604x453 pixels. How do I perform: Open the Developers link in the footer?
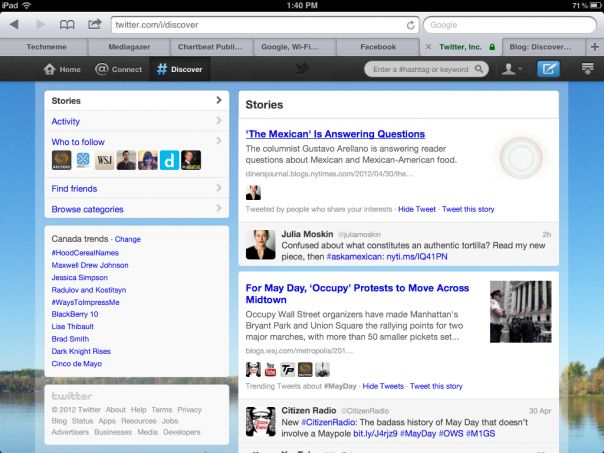pos(182,432)
